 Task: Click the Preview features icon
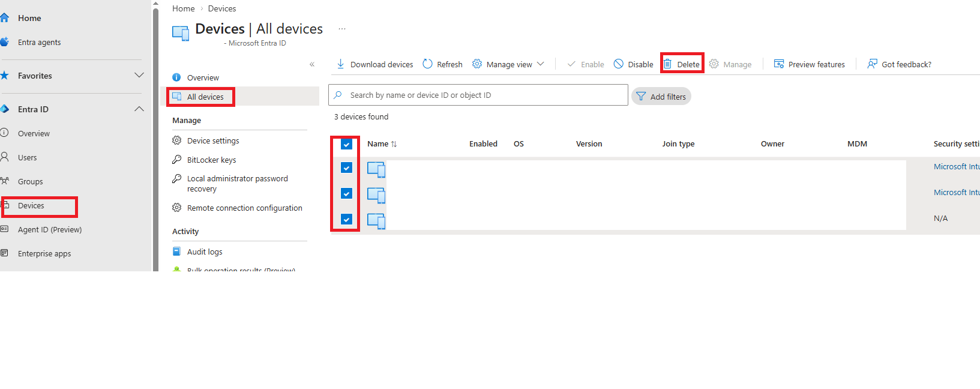click(779, 64)
